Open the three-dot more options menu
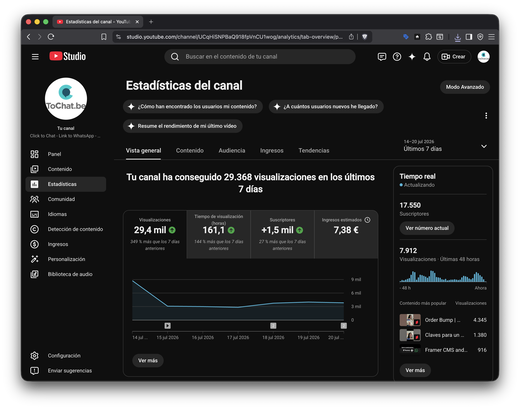520x409 pixels. pyautogui.click(x=486, y=116)
